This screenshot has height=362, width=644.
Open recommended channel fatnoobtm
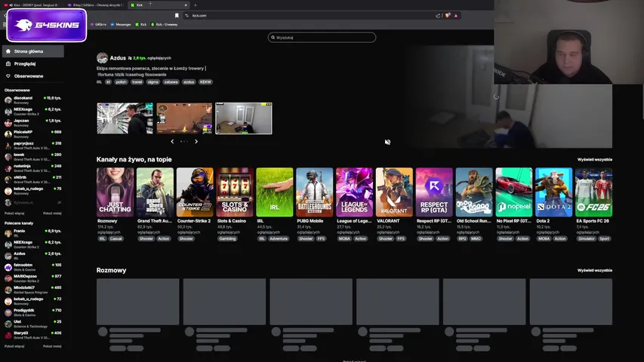33,267
